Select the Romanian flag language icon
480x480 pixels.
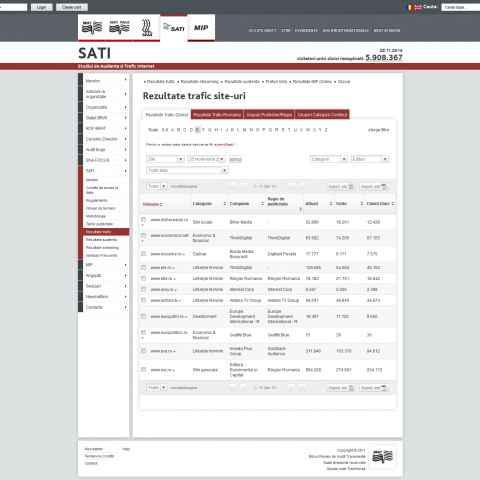[x=410, y=7]
